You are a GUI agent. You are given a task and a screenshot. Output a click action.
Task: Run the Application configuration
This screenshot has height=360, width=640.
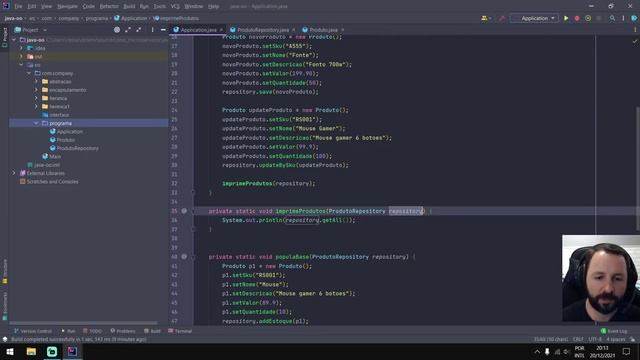[566, 18]
